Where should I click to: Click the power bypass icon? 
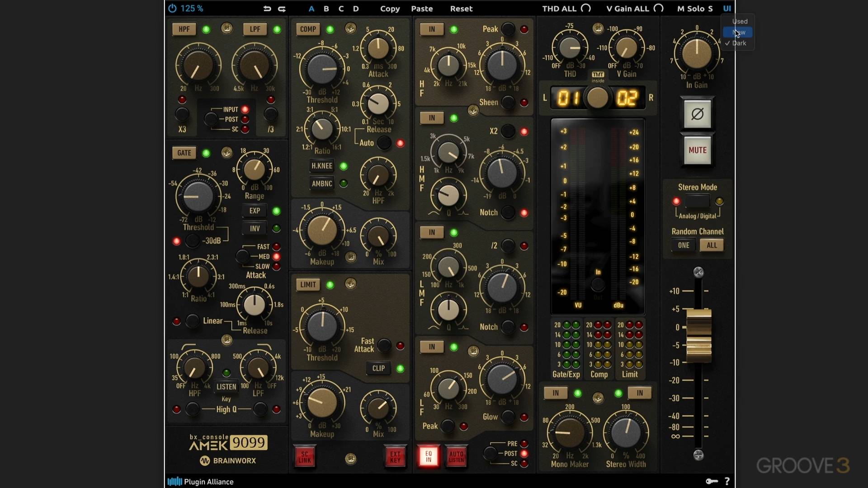172,8
